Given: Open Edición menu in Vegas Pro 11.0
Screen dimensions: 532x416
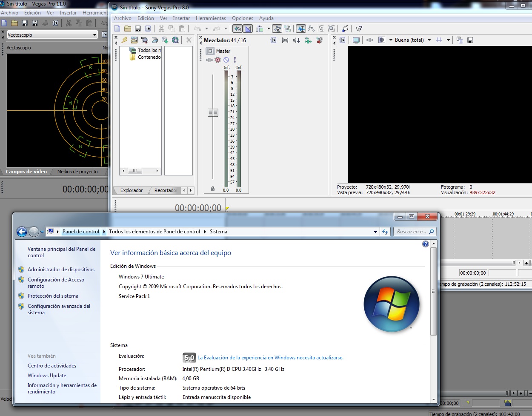Looking at the screenshot, I should tap(33, 13).
